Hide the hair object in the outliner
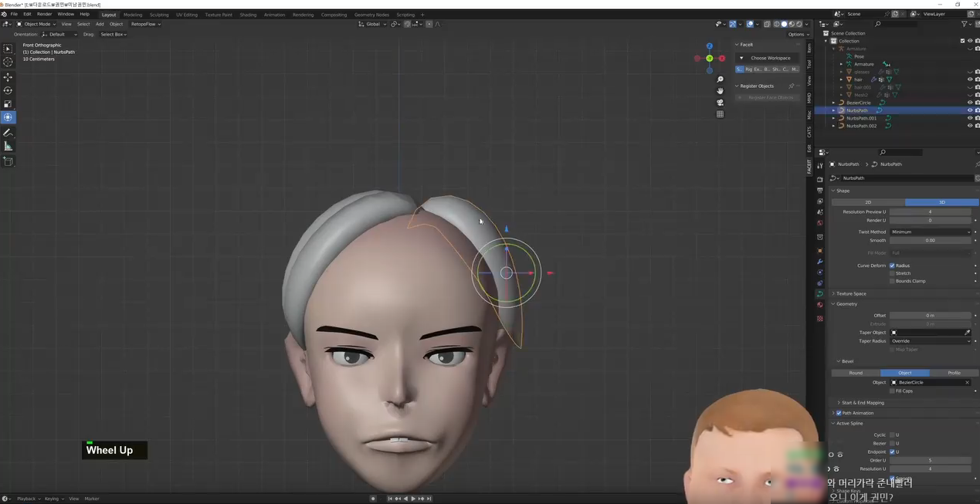980x504 pixels. (x=970, y=79)
